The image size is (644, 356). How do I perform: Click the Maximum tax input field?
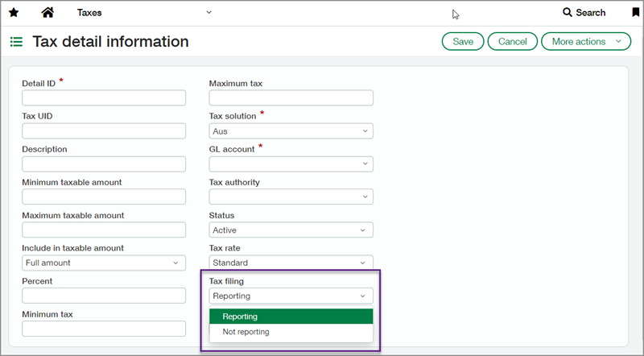click(x=291, y=97)
